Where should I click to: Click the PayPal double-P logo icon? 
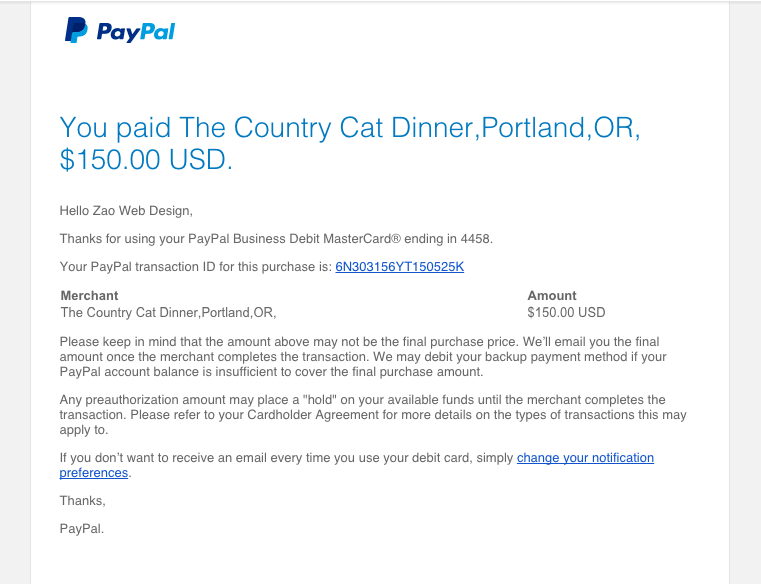click(76, 31)
